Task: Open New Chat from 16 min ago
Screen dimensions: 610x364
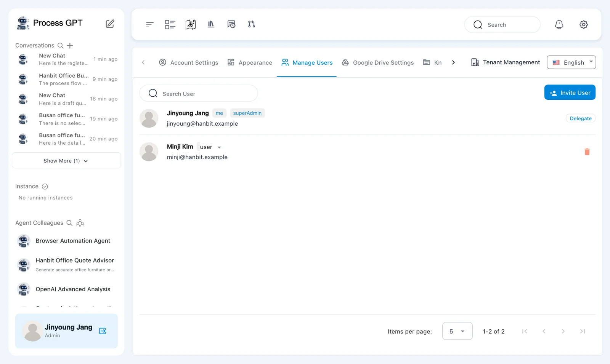Action: coord(66,99)
